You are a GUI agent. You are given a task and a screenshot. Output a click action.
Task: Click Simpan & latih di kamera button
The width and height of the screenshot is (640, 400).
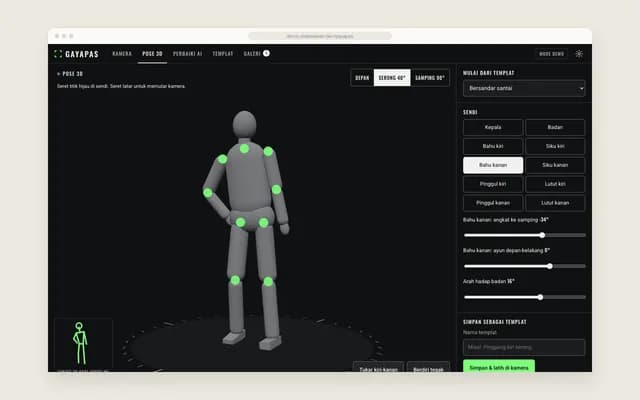pyautogui.click(x=499, y=367)
